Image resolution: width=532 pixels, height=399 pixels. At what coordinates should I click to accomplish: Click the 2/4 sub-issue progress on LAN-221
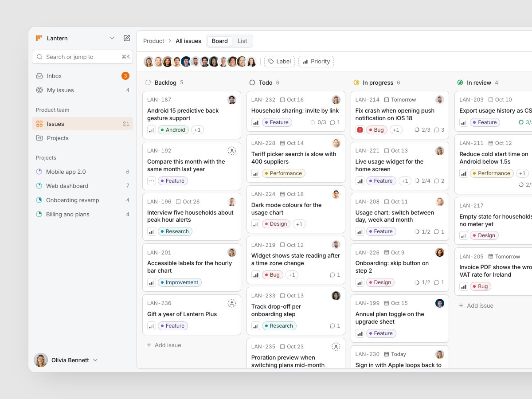point(422,181)
